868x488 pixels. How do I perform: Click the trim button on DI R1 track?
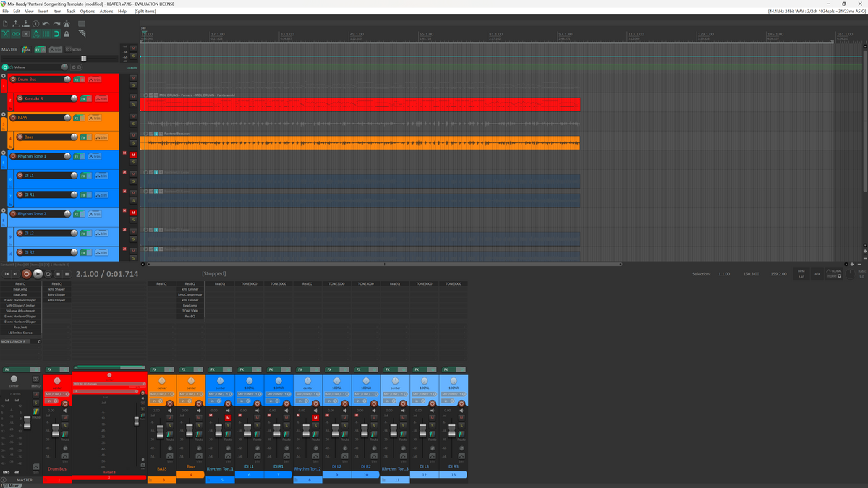point(101,194)
